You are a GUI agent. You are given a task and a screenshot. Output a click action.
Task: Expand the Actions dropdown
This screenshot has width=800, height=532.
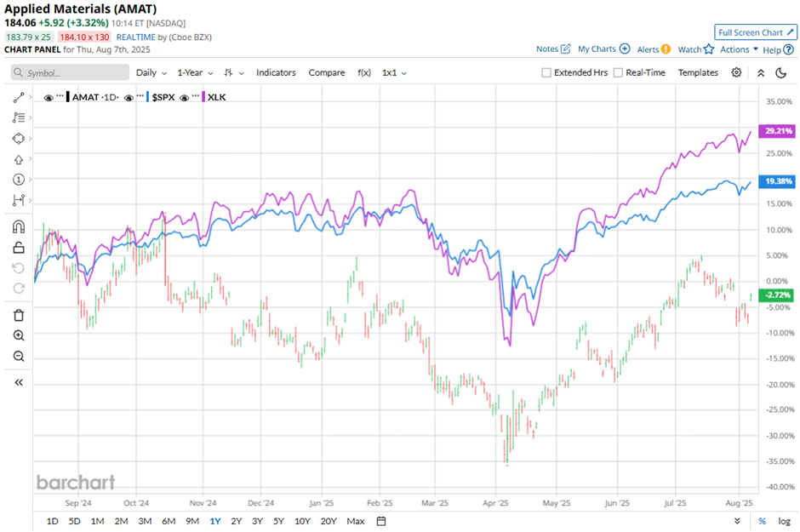point(739,49)
